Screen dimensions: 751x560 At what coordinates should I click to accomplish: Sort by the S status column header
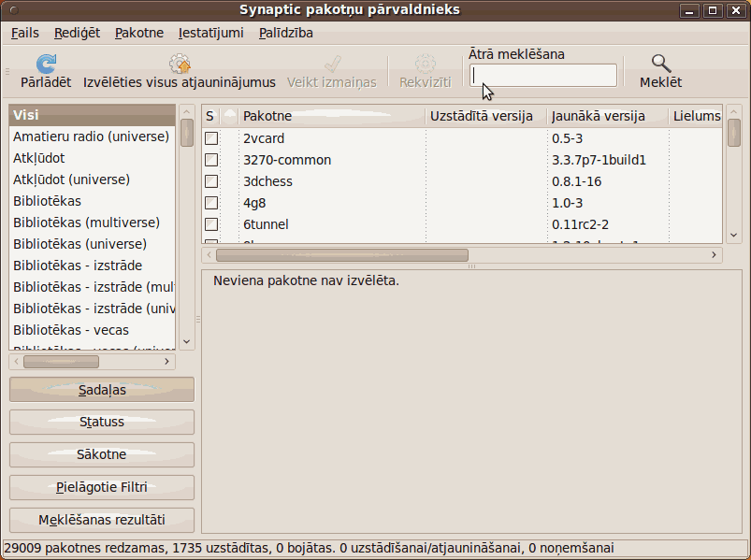point(210,116)
